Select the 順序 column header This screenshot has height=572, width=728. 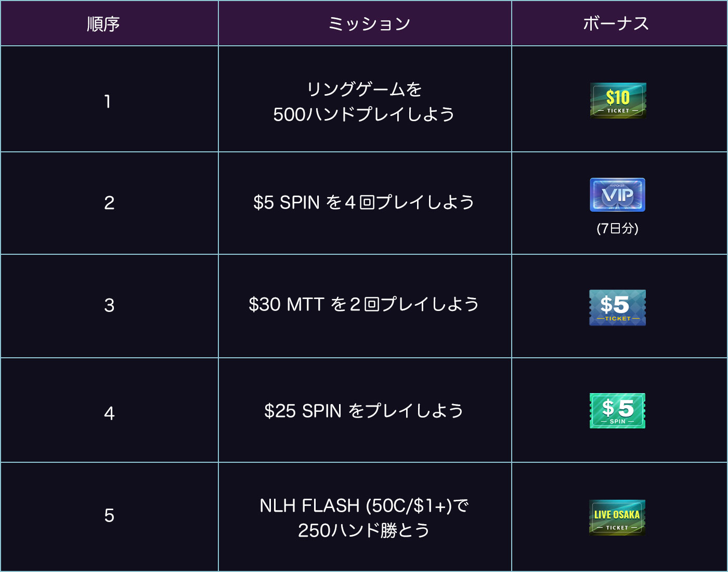coord(103,24)
